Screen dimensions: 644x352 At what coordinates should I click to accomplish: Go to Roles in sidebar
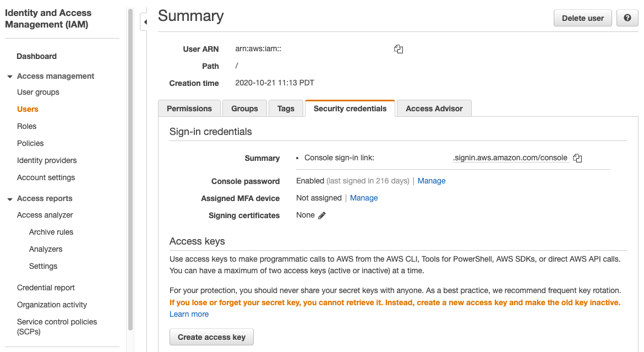click(x=27, y=126)
